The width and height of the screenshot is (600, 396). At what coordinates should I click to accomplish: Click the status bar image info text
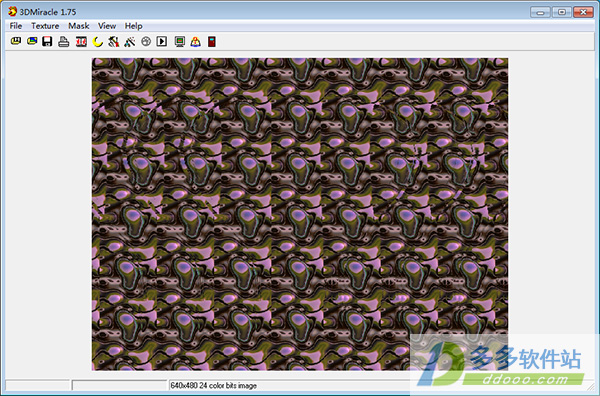(x=214, y=385)
